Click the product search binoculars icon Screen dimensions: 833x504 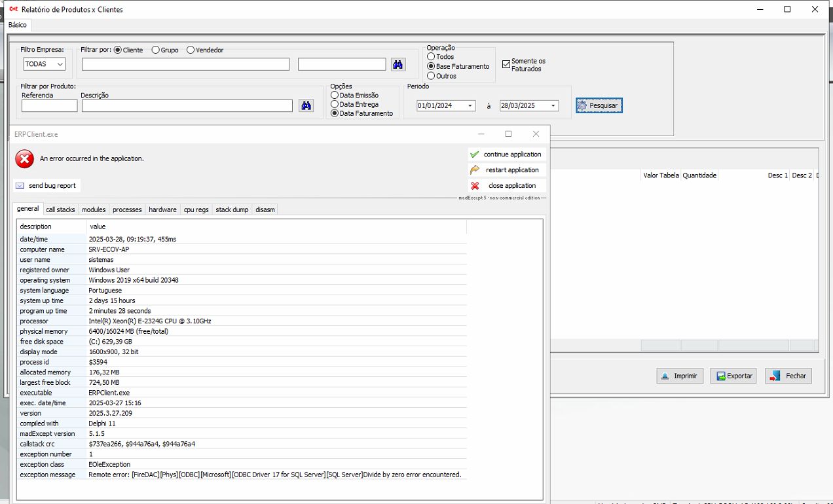[306, 105]
